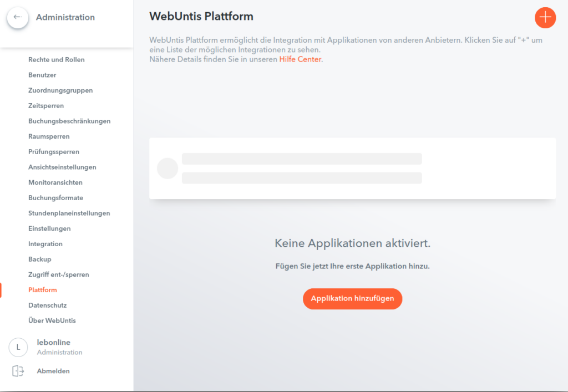
Task: Click Abmelden to log out
Action: (53, 371)
